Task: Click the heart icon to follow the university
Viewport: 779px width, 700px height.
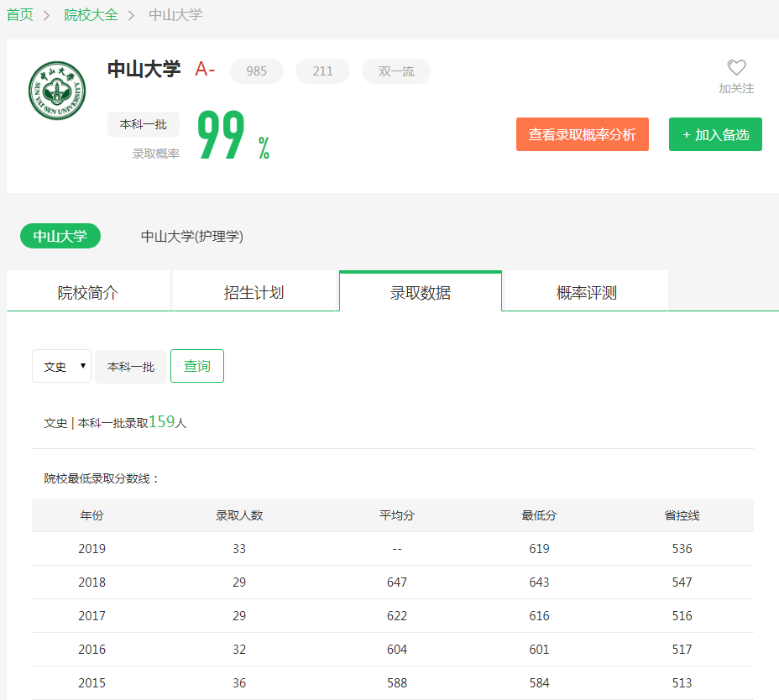Action: 736,67
